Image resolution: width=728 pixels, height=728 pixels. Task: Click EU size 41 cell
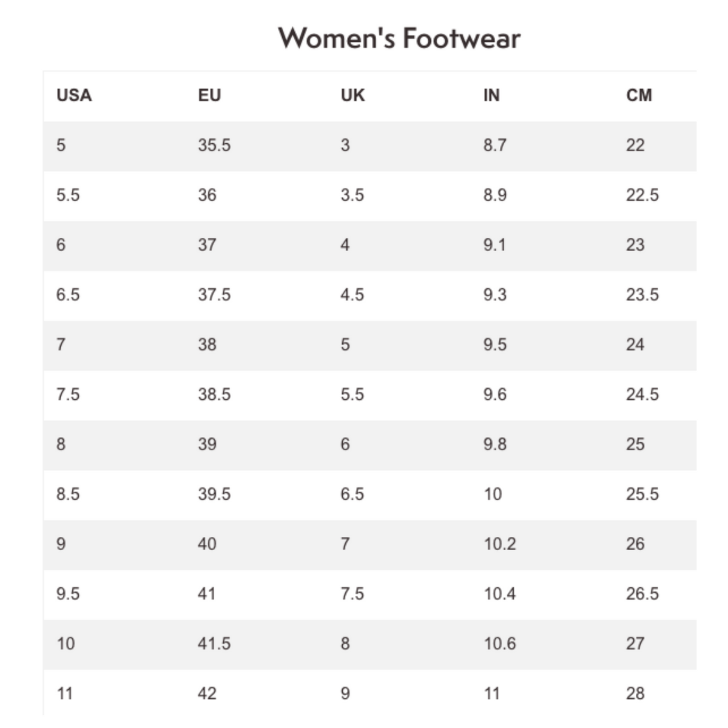[206, 593]
